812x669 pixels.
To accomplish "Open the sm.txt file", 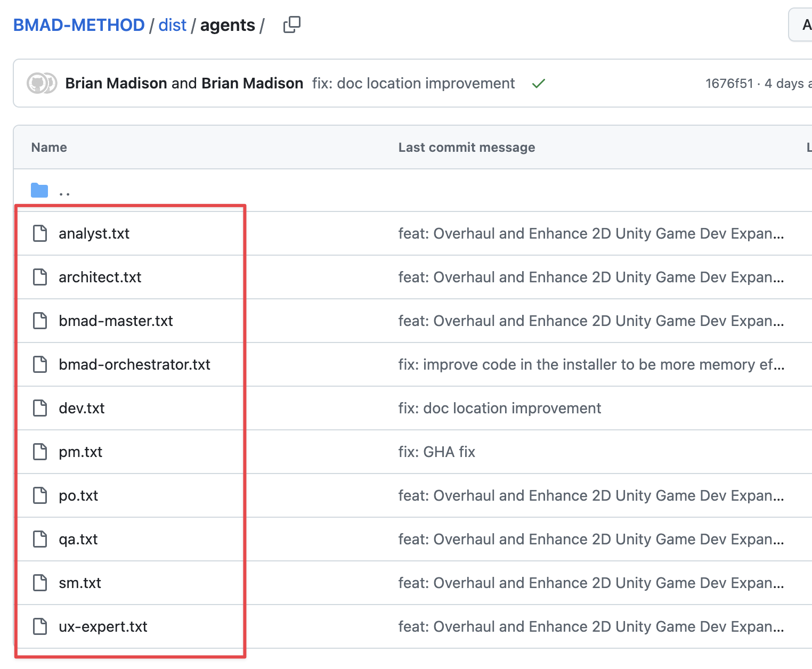I will (80, 583).
